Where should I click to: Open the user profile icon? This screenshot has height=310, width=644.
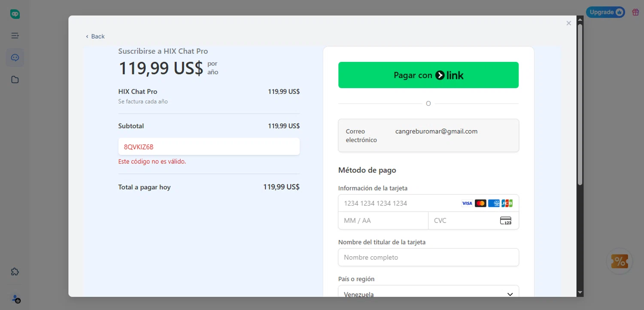(15, 298)
